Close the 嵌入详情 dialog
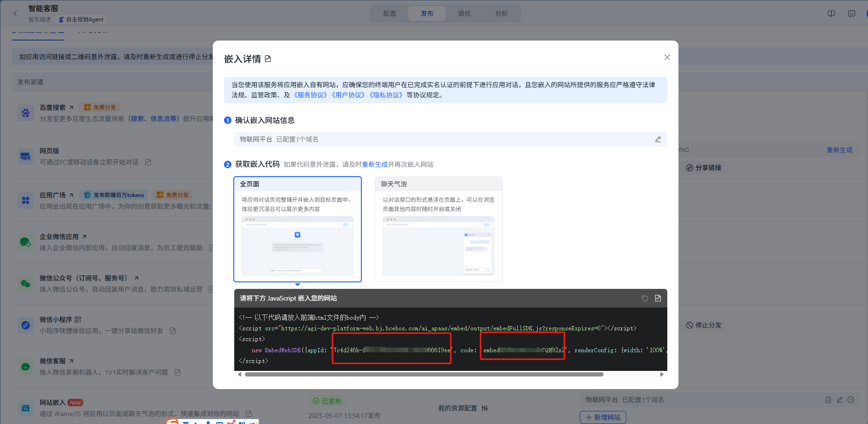The width and height of the screenshot is (868, 424). 667,57
